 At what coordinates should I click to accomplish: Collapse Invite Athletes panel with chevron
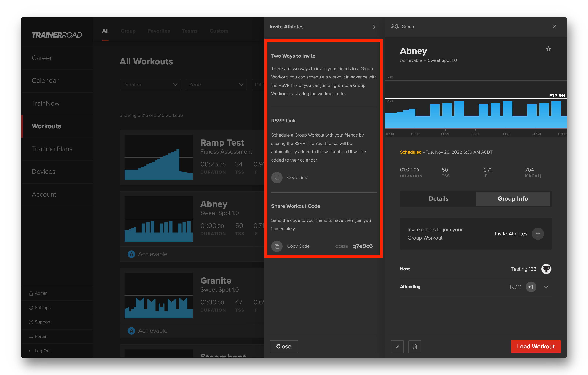(x=374, y=27)
